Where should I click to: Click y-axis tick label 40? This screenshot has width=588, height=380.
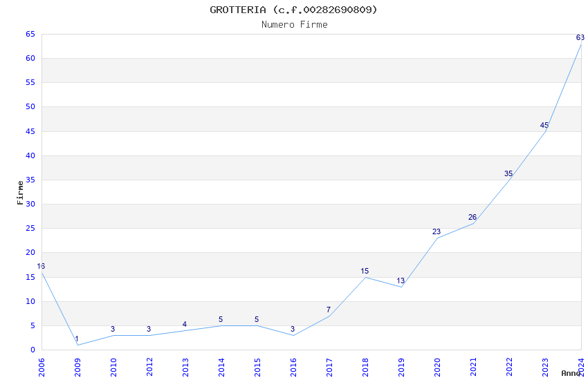tap(30, 155)
